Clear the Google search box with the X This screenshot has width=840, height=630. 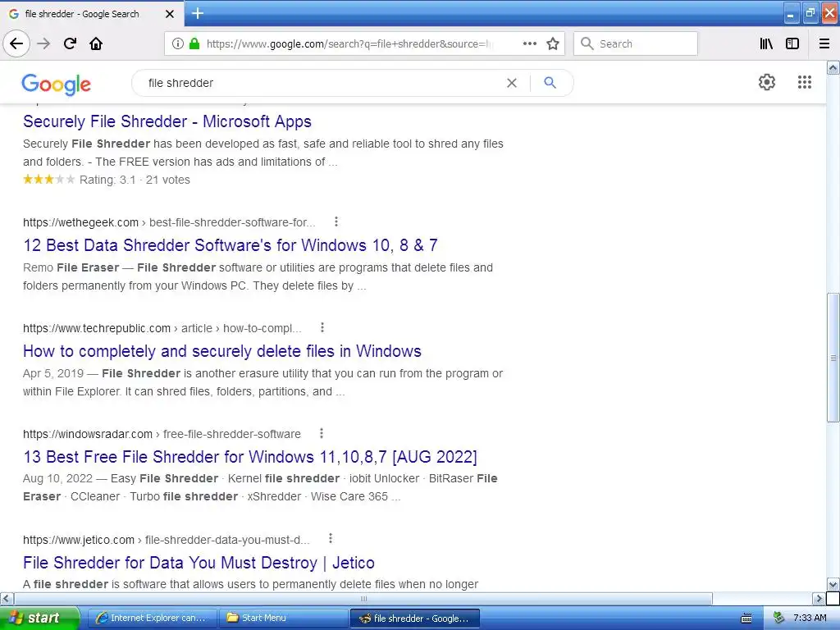512,83
